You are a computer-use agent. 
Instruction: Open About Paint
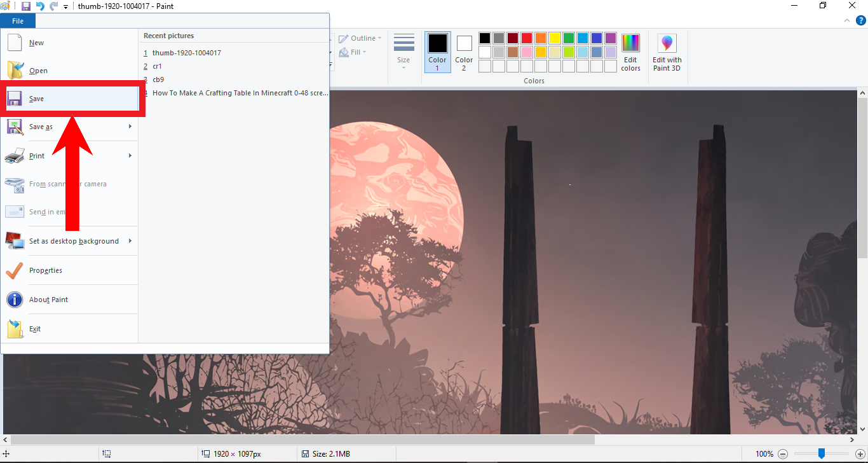(x=70, y=300)
